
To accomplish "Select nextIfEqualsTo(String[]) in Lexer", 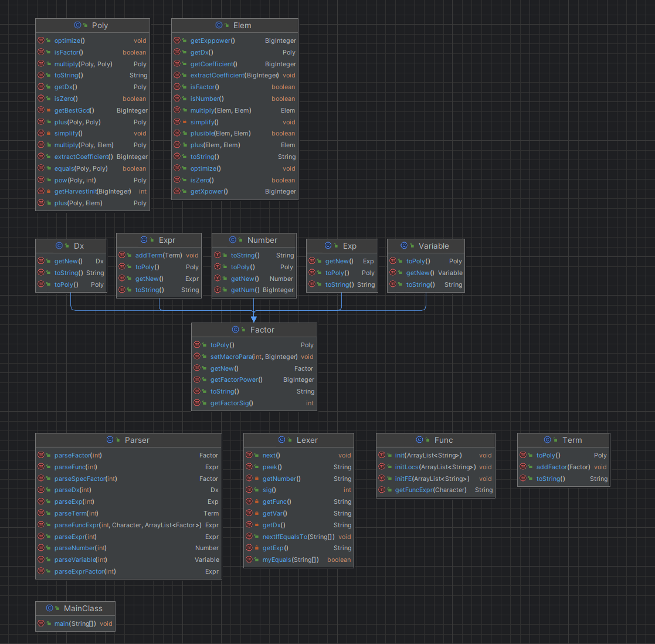I will pyautogui.click(x=298, y=537).
